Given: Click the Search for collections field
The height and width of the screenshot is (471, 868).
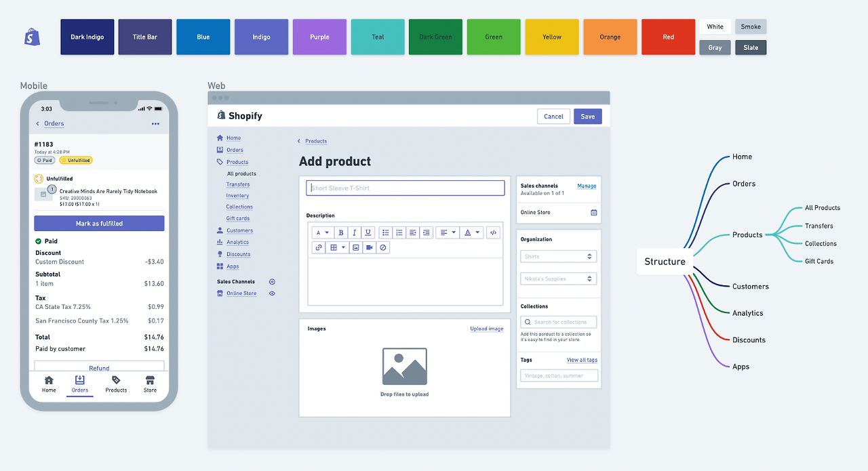Looking at the screenshot, I should [x=559, y=322].
